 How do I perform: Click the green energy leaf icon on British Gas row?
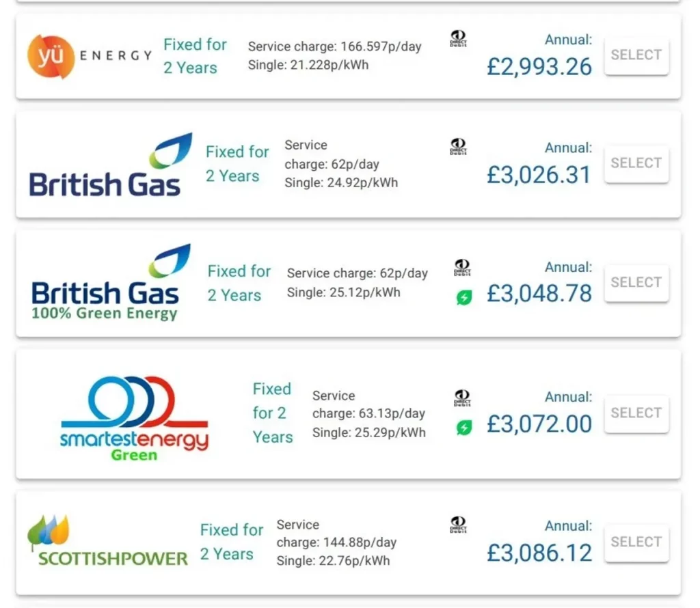464,298
